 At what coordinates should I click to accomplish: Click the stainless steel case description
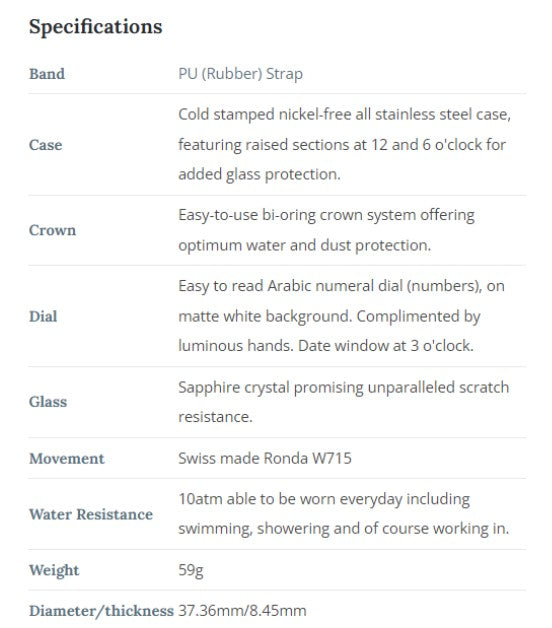[x=344, y=145]
